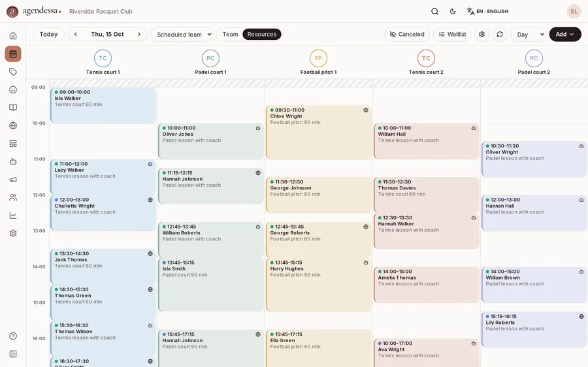588x367 pixels.
Task: Go to next day arrow
Action: point(139,34)
